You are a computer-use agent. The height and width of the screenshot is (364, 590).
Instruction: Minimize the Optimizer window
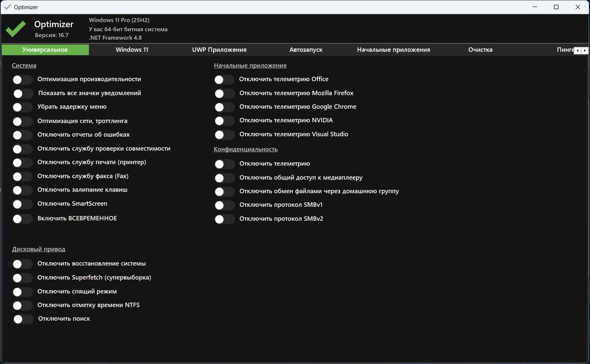(534, 7)
